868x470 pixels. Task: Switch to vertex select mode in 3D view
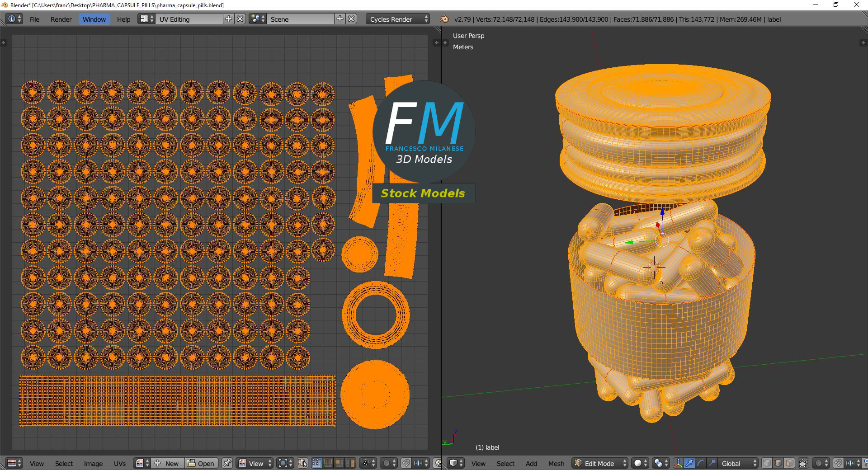(x=767, y=463)
